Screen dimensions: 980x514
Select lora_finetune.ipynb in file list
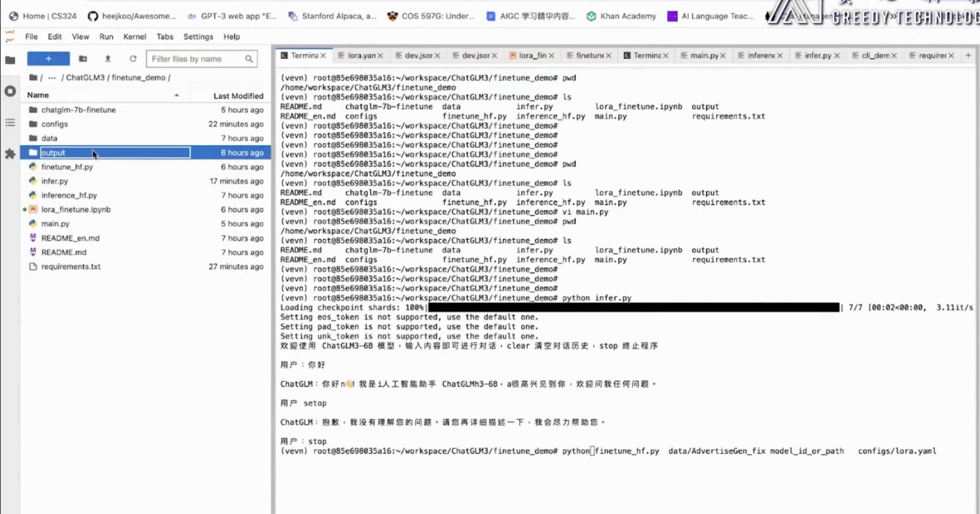(76, 209)
